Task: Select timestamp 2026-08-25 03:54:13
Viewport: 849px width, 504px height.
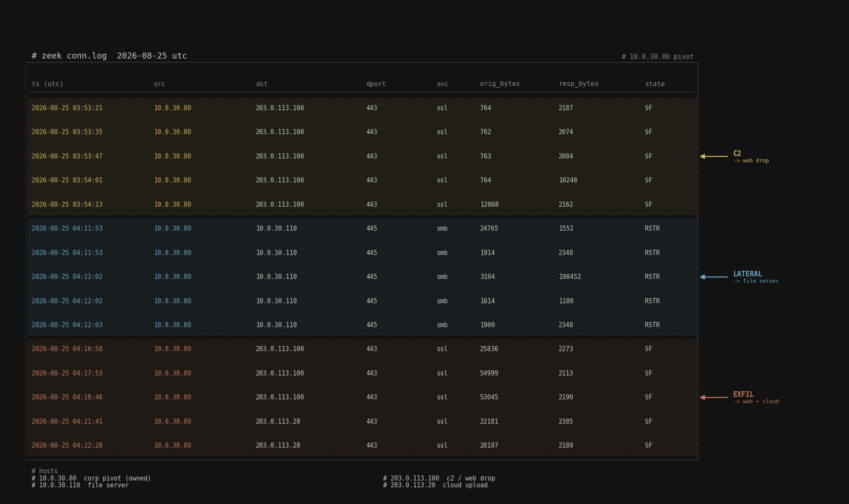Action: 67,205
